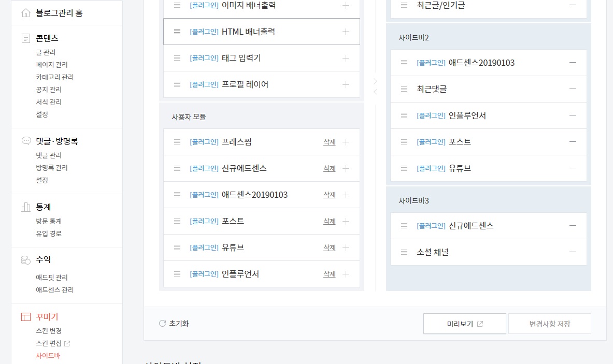The image size is (613, 364).
Task: Click the reset icon beside 초기화
Action: pyautogui.click(x=162, y=324)
